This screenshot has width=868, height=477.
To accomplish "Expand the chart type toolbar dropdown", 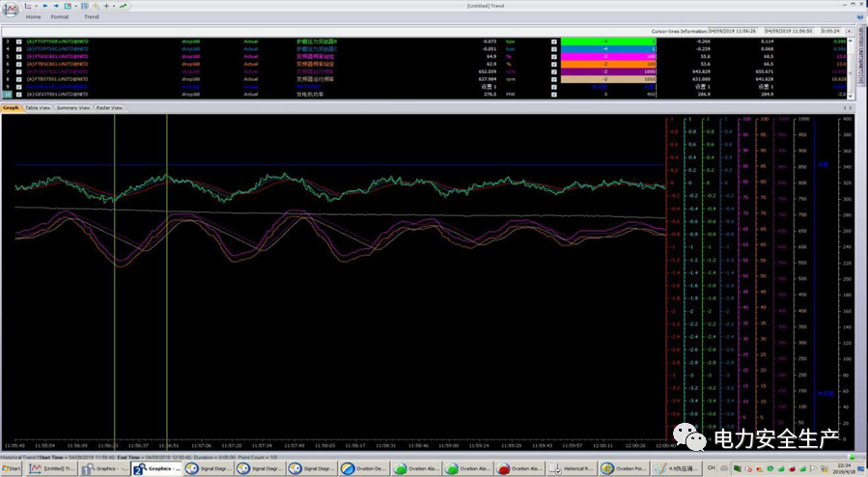I will 37,6.
